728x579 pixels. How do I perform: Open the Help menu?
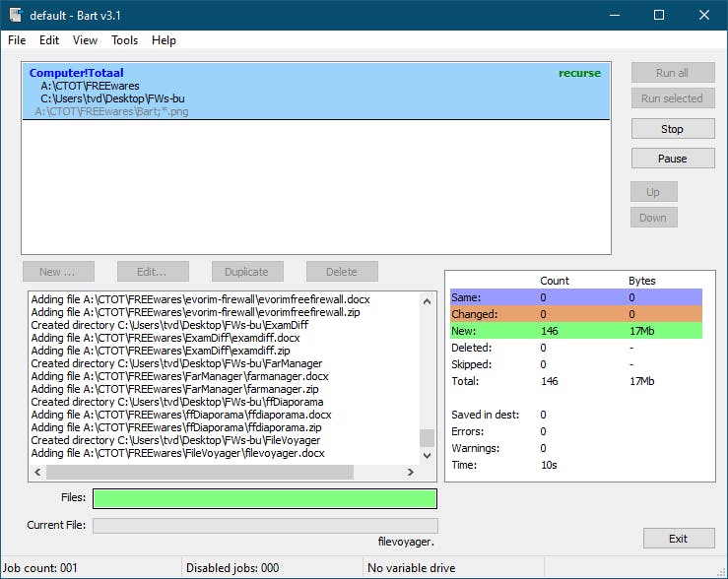pos(164,40)
